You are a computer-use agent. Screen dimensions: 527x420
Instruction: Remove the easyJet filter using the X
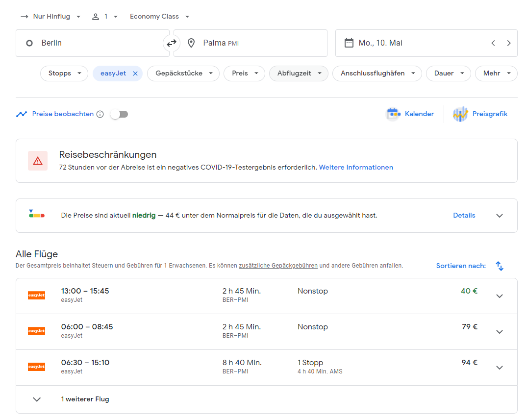tap(135, 74)
